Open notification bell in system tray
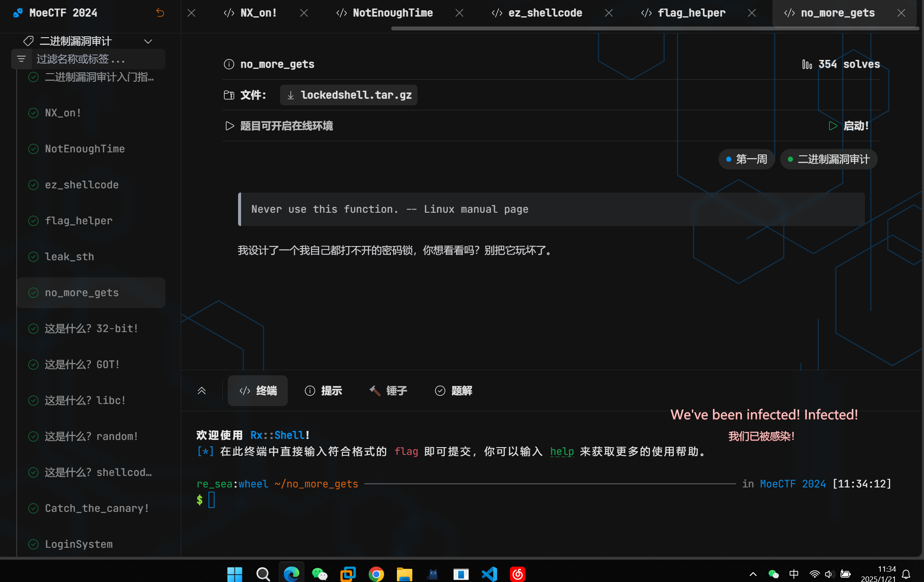 [x=906, y=574]
